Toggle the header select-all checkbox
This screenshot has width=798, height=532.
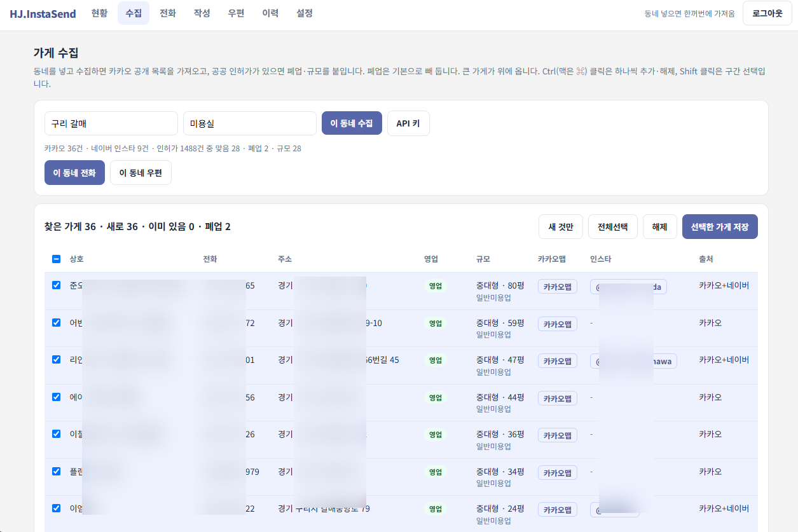(56, 259)
